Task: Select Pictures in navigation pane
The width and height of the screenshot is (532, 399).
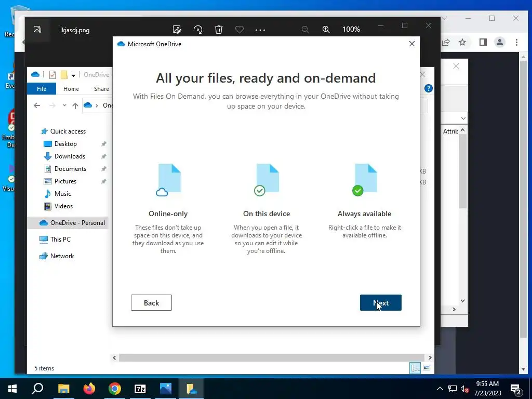Action: point(65,181)
